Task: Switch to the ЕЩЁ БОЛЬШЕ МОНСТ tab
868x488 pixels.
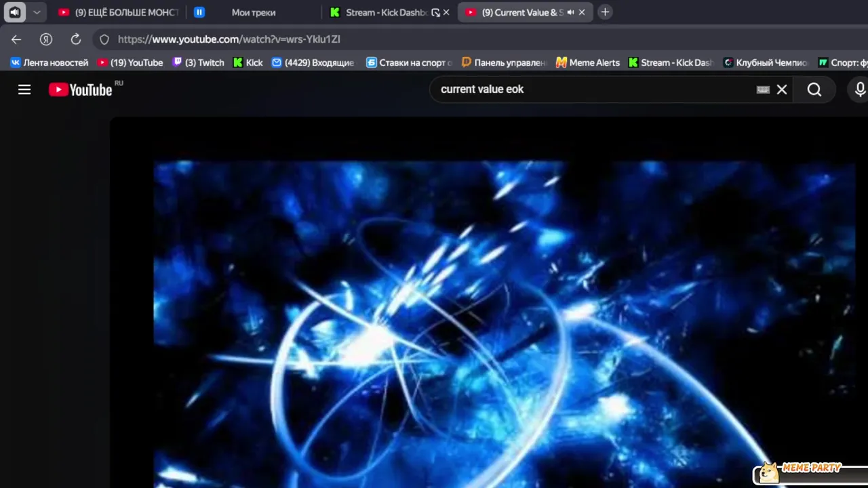Action: (118, 12)
